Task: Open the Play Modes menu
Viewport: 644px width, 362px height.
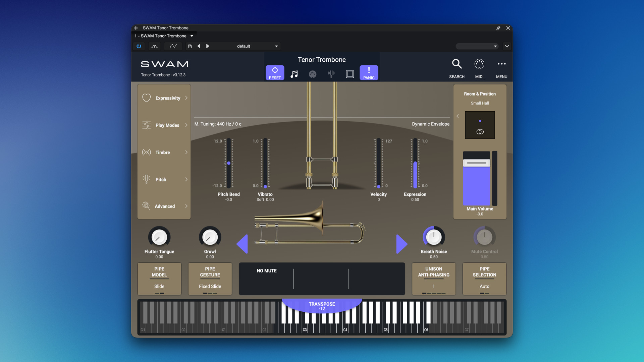Action: click(x=164, y=125)
